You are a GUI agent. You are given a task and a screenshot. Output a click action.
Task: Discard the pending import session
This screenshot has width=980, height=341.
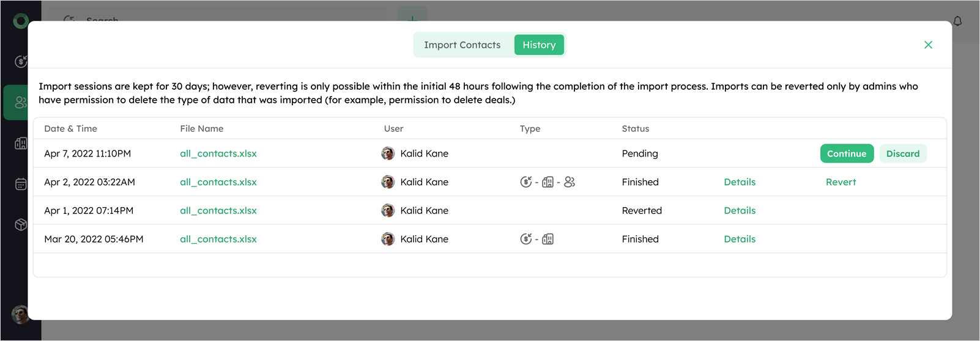click(903, 153)
